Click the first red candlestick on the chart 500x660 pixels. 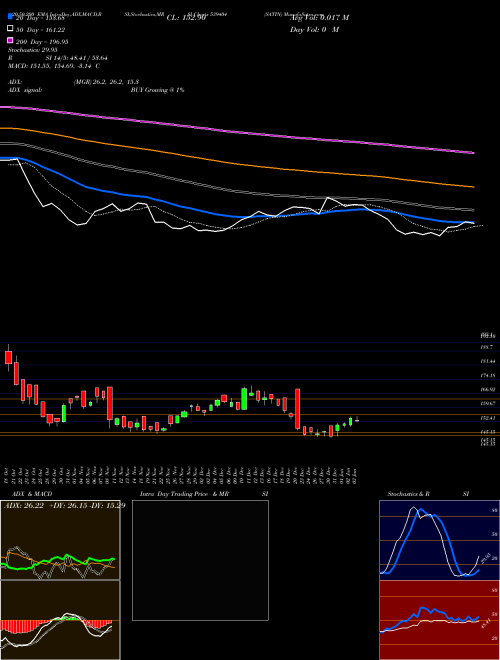pyautogui.click(x=8, y=357)
